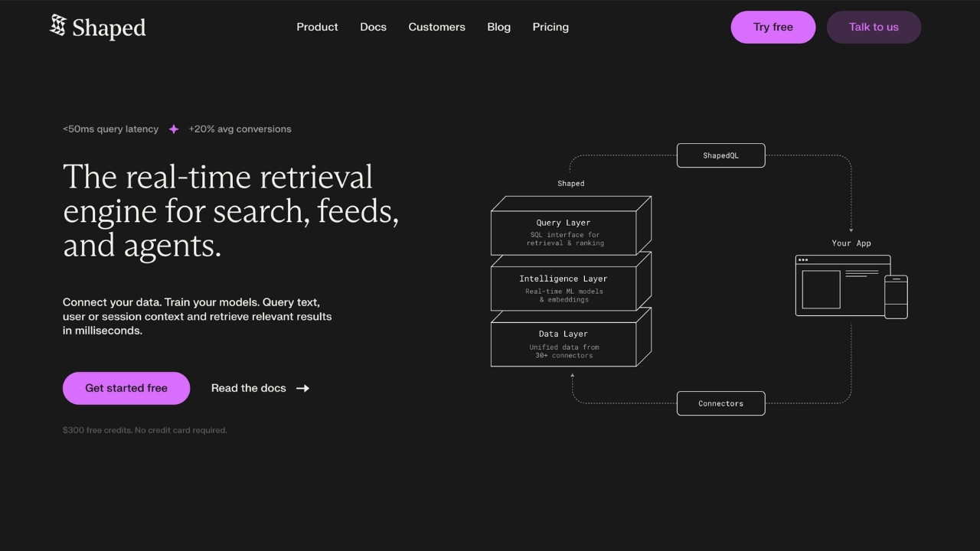Click the Try free button
This screenshot has height=551, width=980.
(773, 27)
